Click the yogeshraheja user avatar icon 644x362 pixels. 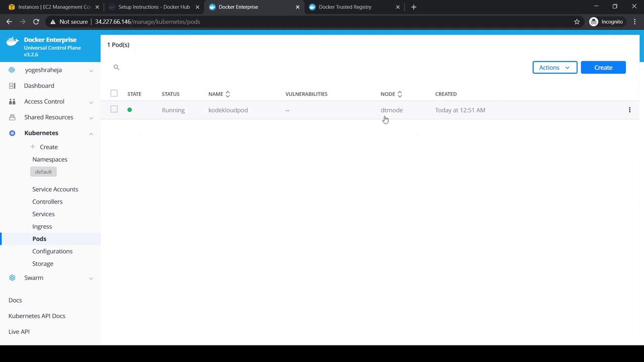click(x=12, y=70)
